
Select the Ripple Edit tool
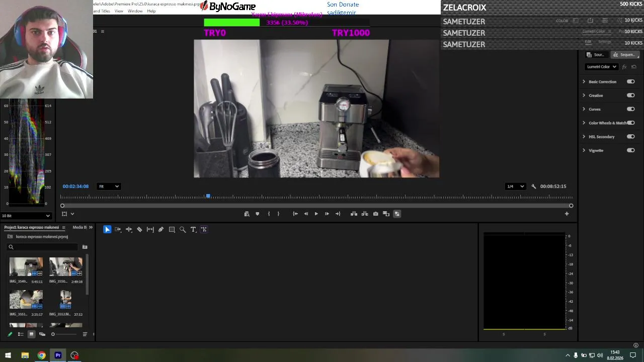point(129,229)
